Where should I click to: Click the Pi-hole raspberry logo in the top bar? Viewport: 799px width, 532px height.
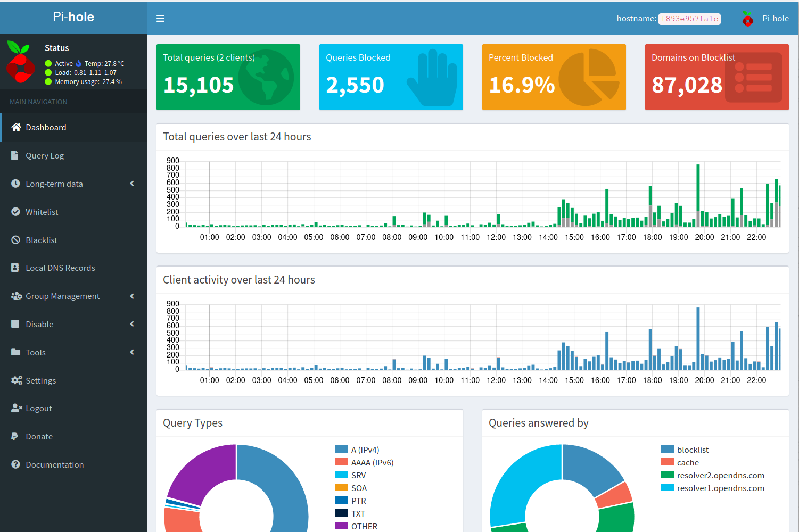tap(748, 19)
